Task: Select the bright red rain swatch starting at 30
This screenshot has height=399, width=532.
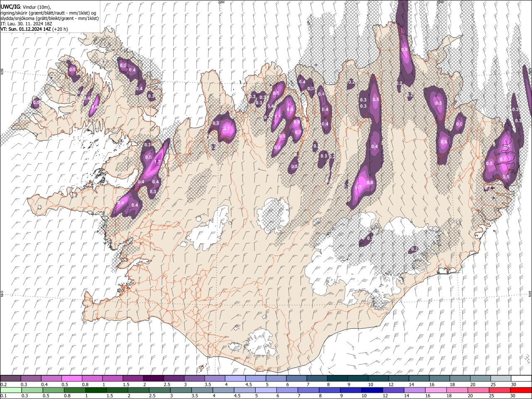Action: [x=521, y=390]
